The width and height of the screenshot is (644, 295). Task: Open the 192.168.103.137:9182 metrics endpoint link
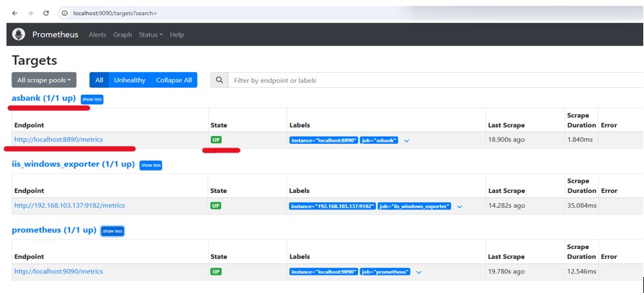[x=69, y=205]
